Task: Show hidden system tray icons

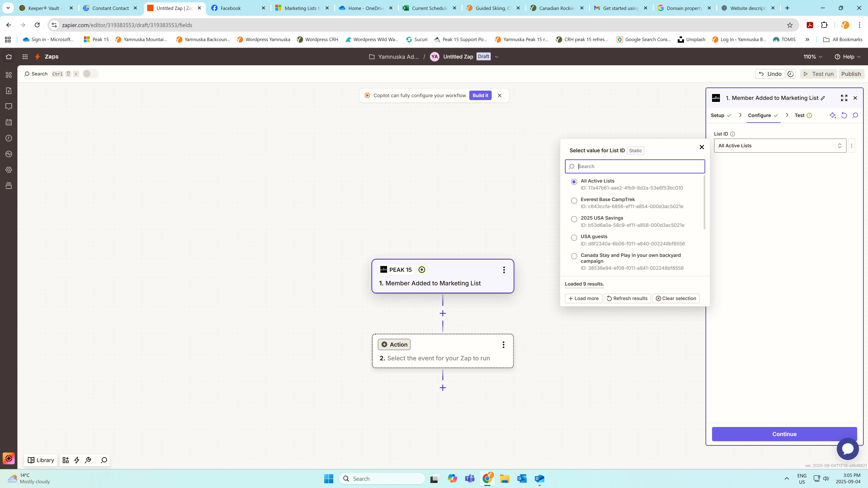Action: pyautogui.click(x=787, y=479)
